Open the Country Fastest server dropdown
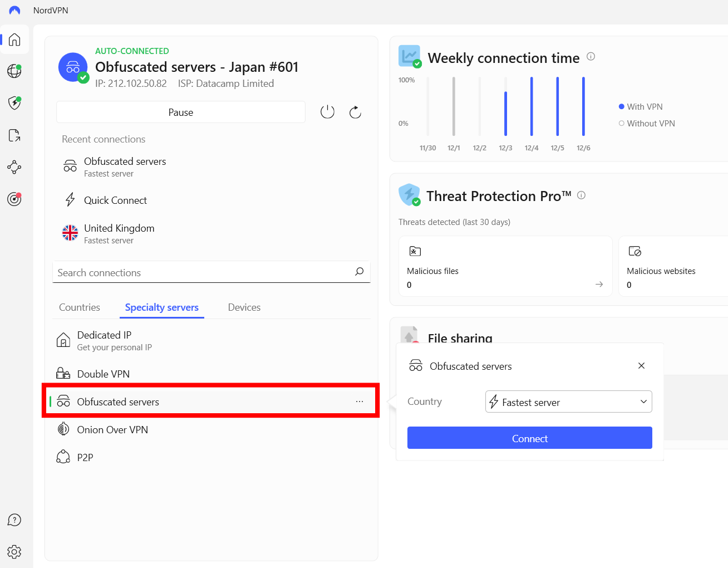Screen dimensions: 728x568 568,401
